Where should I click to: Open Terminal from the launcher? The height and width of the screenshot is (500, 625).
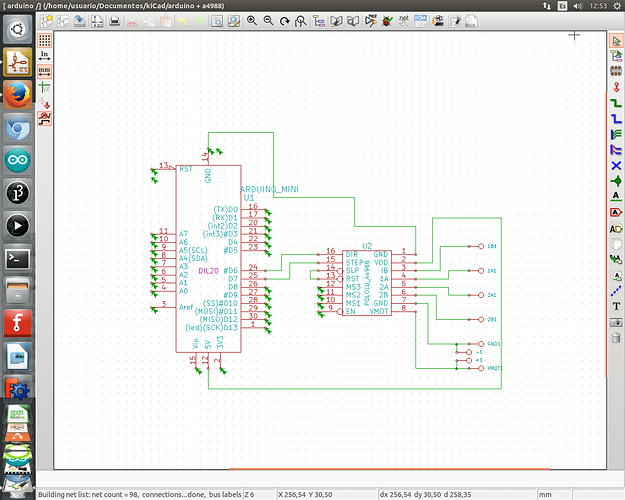pyautogui.click(x=17, y=259)
